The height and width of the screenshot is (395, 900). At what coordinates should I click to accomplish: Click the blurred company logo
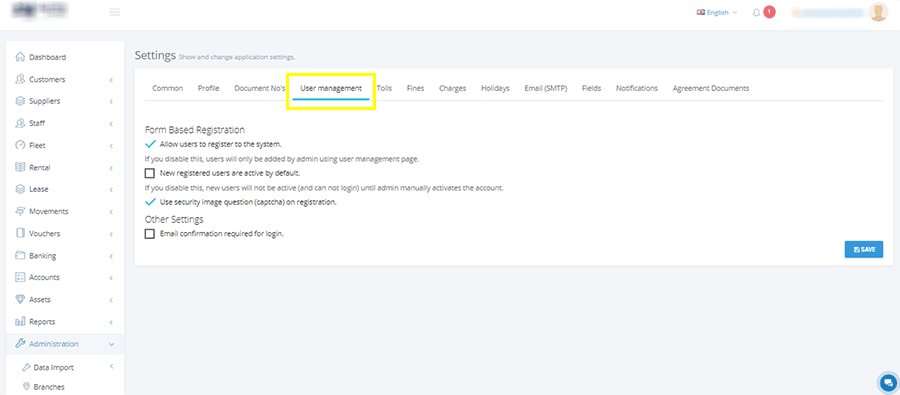(40, 11)
